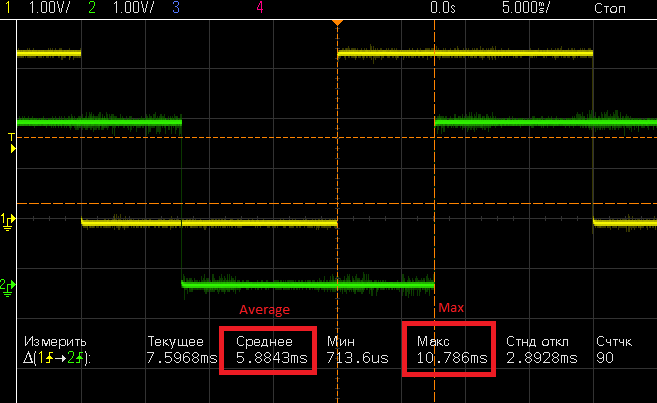Click the Δ(1→2) delay measurement name

coord(57,358)
